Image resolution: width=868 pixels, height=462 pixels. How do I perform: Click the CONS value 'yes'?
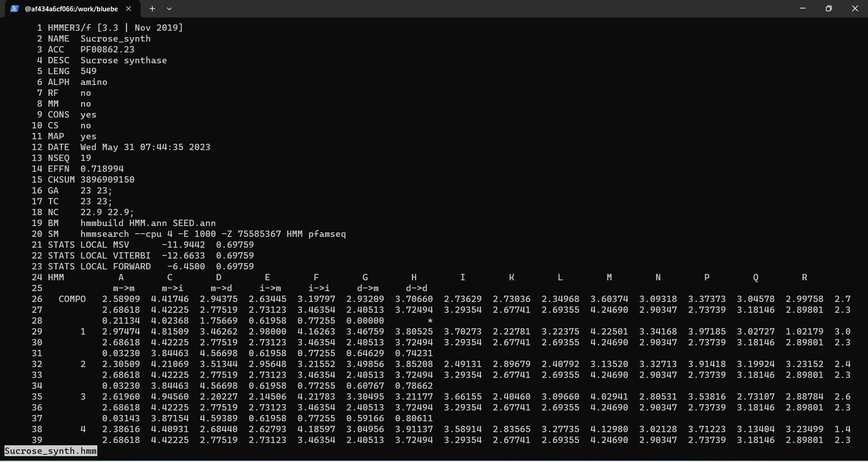89,114
